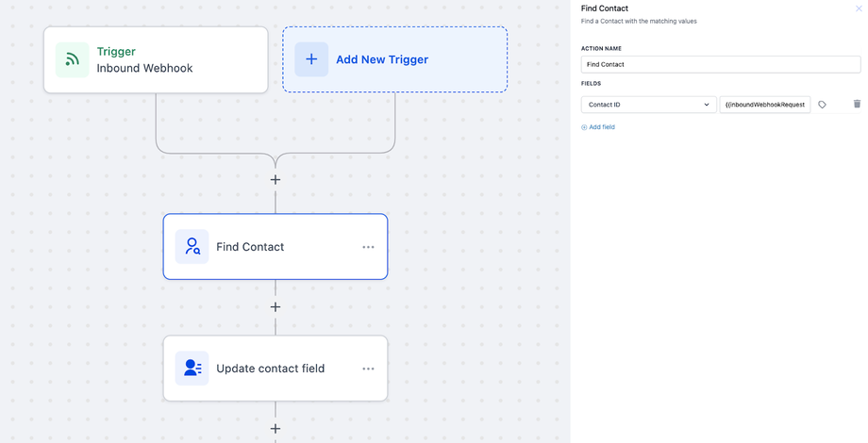Click the Find Contact search-person icon
Viewport: 868px width, 443px height.
pyautogui.click(x=192, y=247)
